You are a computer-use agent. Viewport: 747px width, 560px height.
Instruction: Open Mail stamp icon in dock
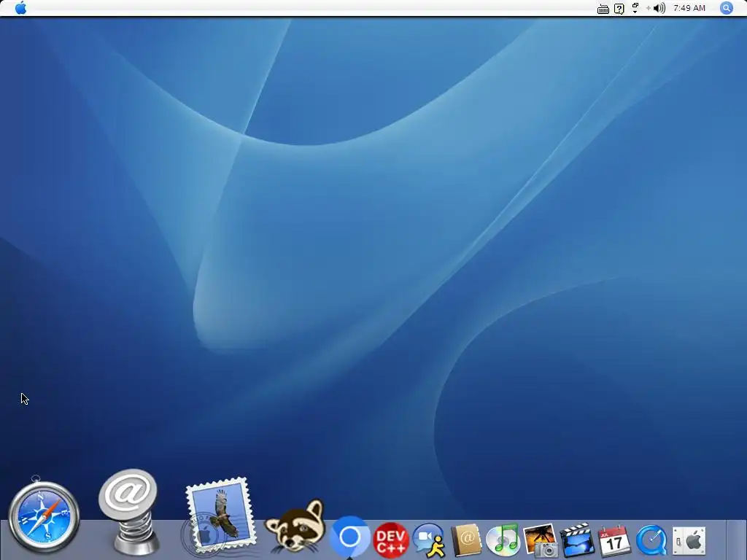pyautogui.click(x=219, y=517)
